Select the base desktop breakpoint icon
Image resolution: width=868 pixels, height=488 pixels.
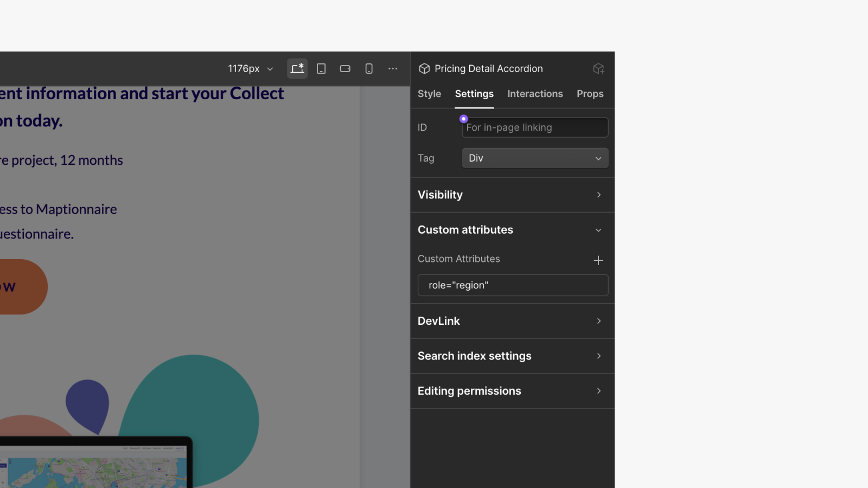click(x=297, y=69)
